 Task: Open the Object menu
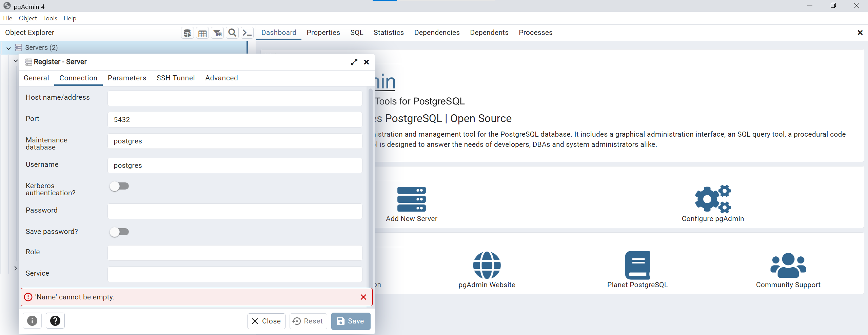(x=28, y=18)
